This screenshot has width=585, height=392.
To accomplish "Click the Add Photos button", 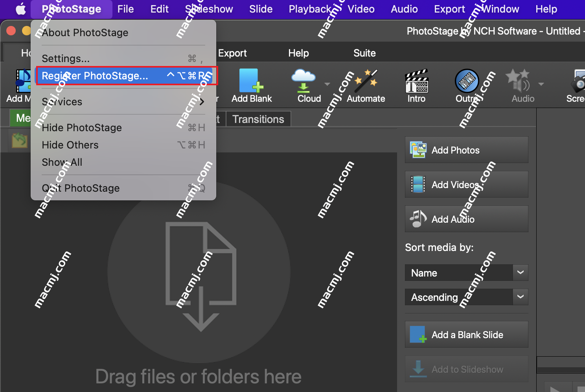I will (x=466, y=150).
